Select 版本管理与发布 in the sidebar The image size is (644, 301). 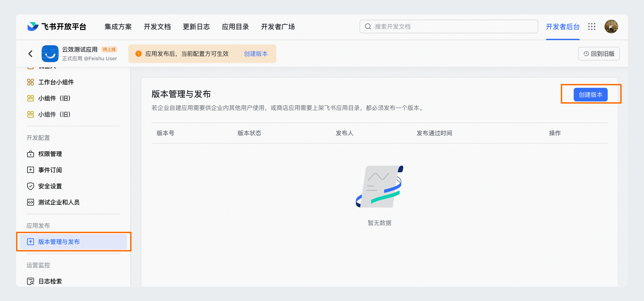(x=73, y=242)
